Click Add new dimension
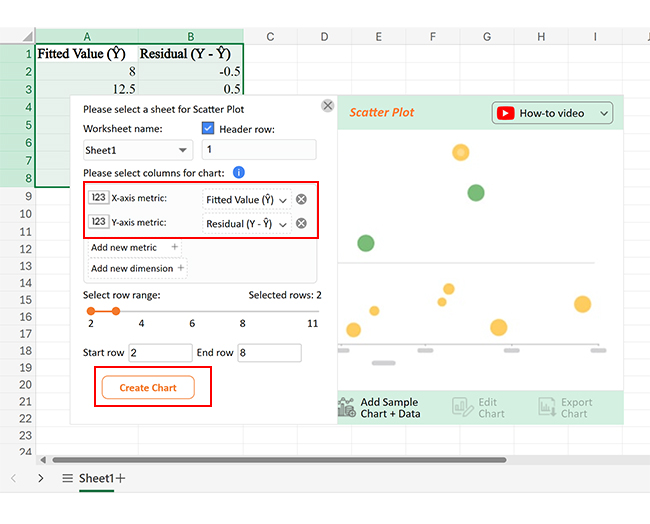 (x=138, y=268)
